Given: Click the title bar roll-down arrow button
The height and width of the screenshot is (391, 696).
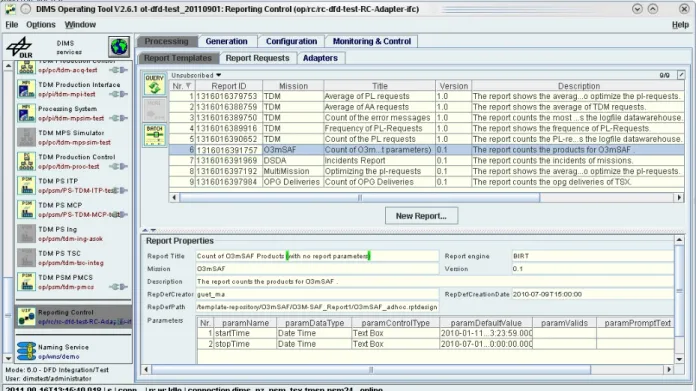Looking at the screenshot, I should point(637,9).
